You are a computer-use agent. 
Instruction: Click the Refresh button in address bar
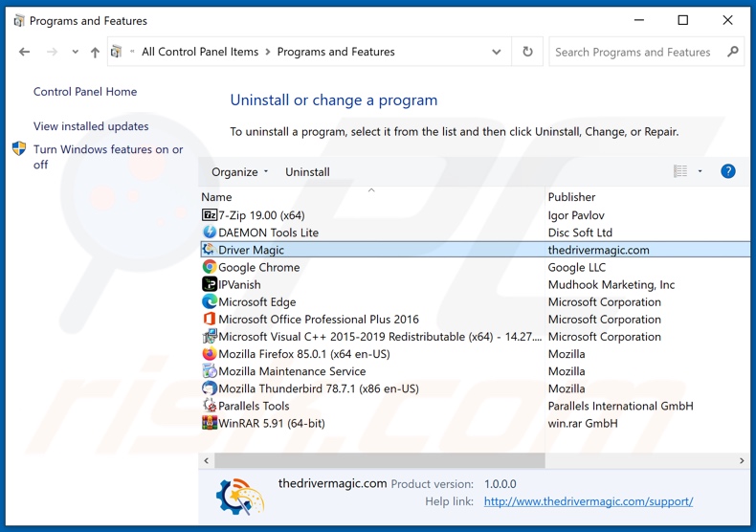click(x=527, y=53)
